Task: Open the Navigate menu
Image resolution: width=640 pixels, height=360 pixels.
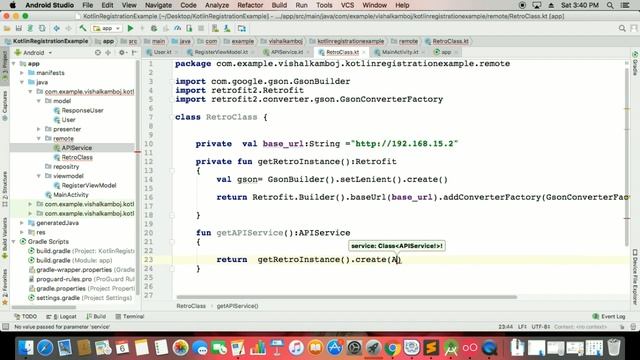Action: 158,5
